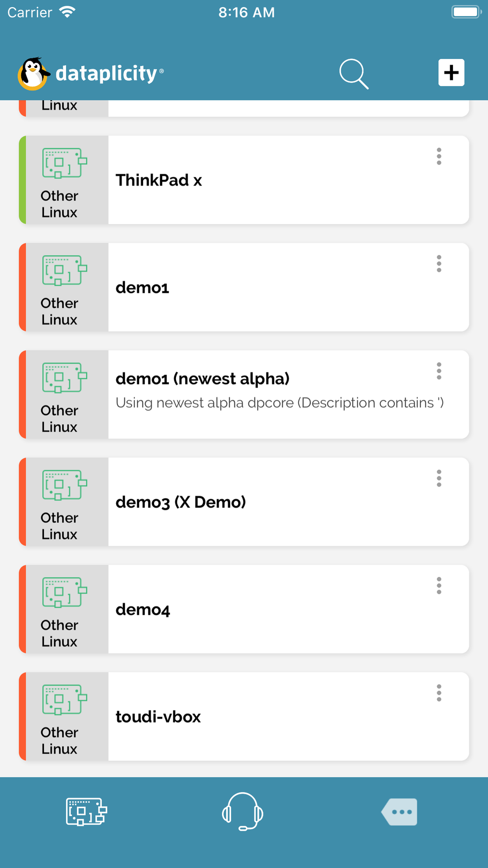Open the search magnifier icon
This screenshot has height=868, width=488.
pyautogui.click(x=354, y=74)
